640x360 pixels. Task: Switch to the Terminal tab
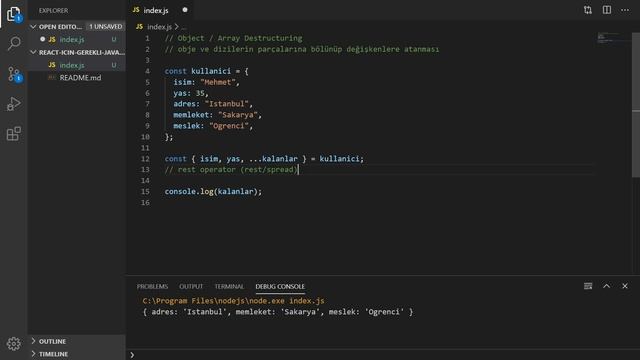tap(229, 287)
